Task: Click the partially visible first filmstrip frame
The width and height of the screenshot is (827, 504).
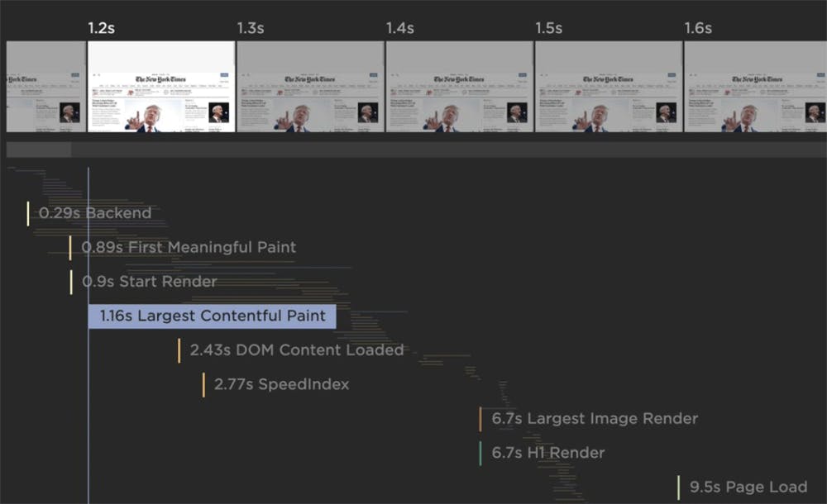Action: click(45, 87)
